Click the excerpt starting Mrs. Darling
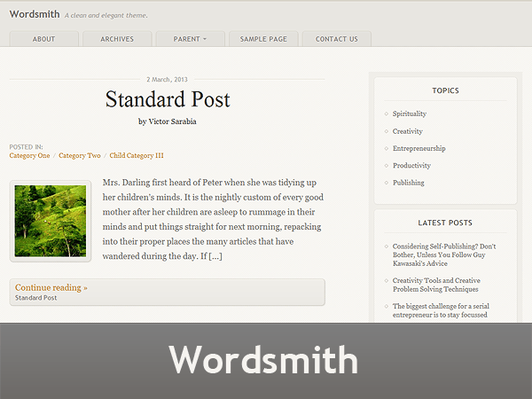The height and width of the screenshot is (399, 532). coord(213,219)
